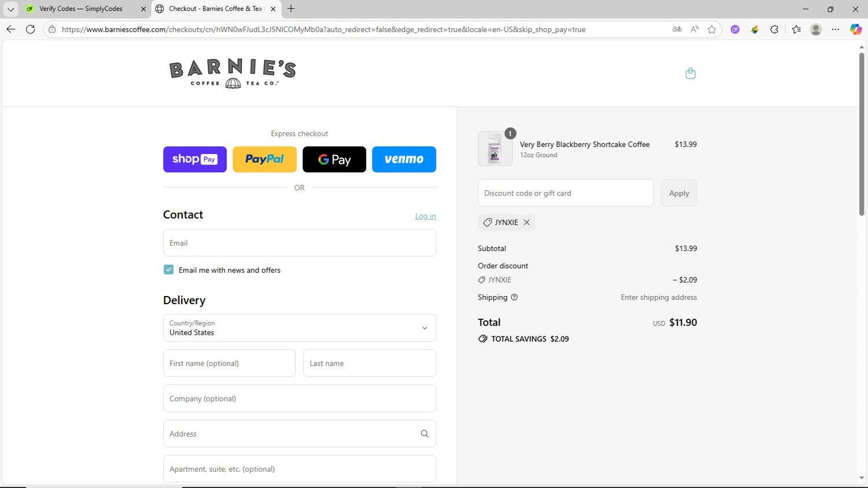Click the TOTAL SAVINGS $2.09 text
The height and width of the screenshot is (488, 868).
coord(530,339)
